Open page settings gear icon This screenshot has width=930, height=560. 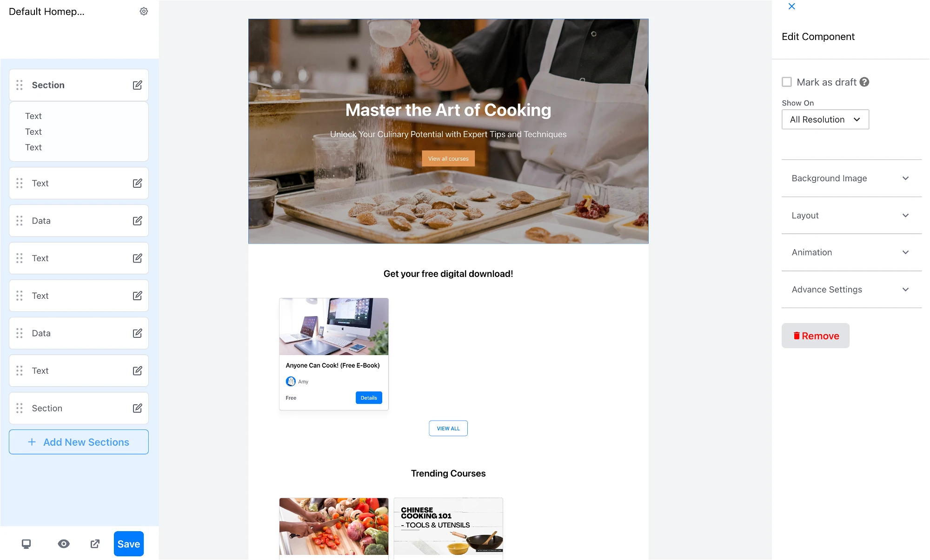click(144, 11)
